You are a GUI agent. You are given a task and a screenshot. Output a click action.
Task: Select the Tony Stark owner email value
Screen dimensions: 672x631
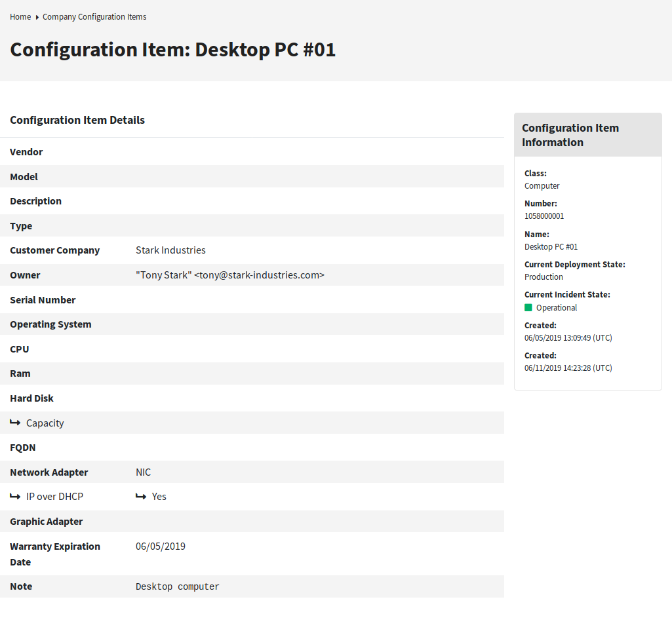pyautogui.click(x=230, y=275)
